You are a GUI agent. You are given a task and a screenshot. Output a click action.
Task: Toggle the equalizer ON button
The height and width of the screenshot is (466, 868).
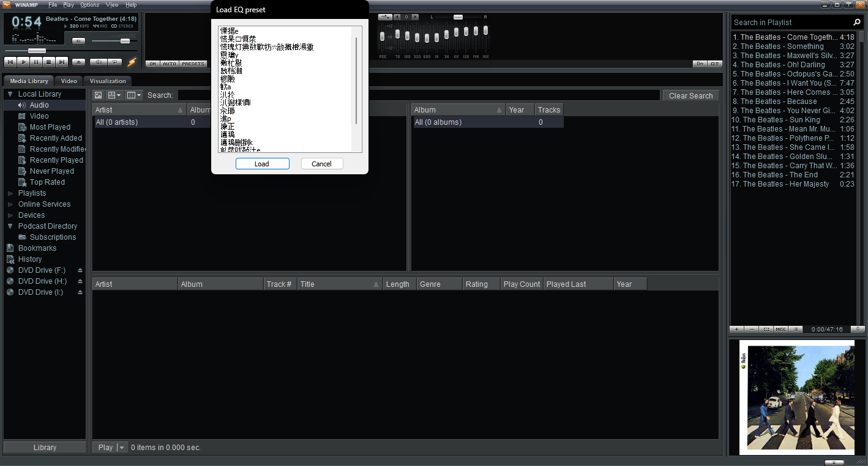point(152,64)
